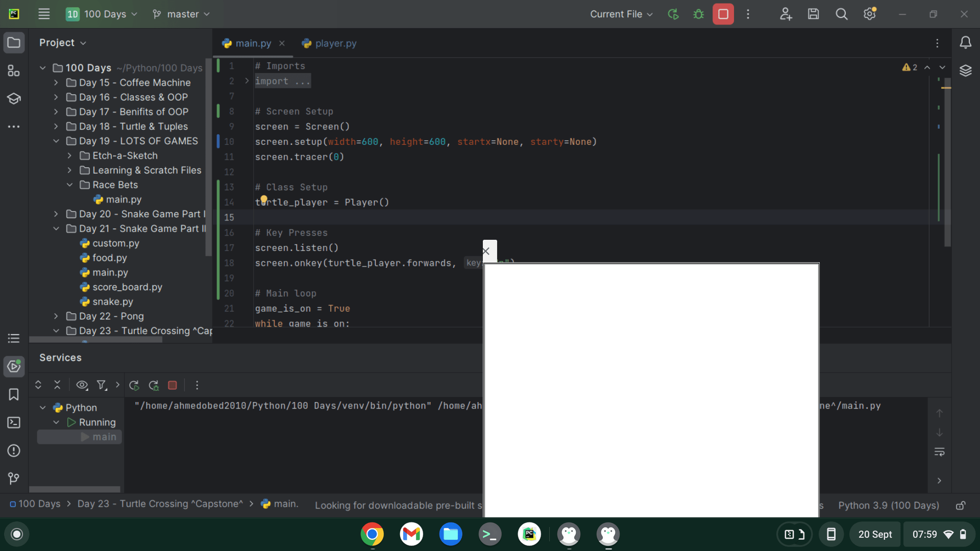
Task: Click the yellow intention lightbulb on line 14
Action: [x=264, y=199]
